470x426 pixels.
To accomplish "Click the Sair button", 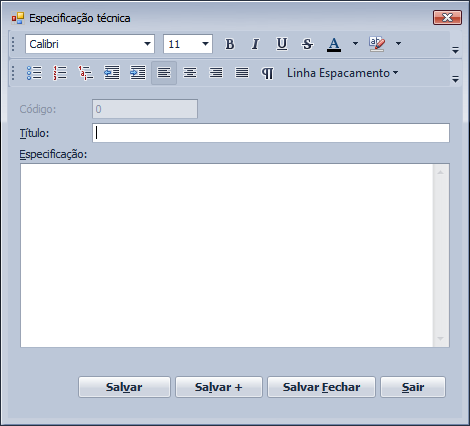I will click(x=413, y=387).
